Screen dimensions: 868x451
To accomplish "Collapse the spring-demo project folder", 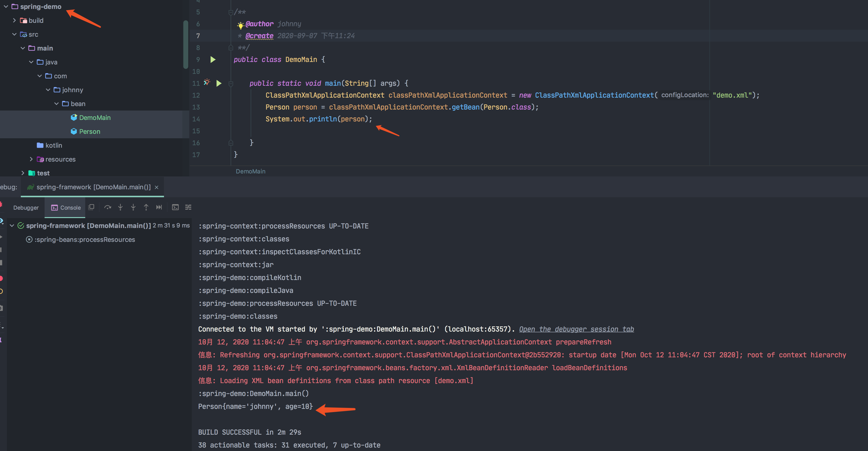I will pyautogui.click(x=6, y=6).
